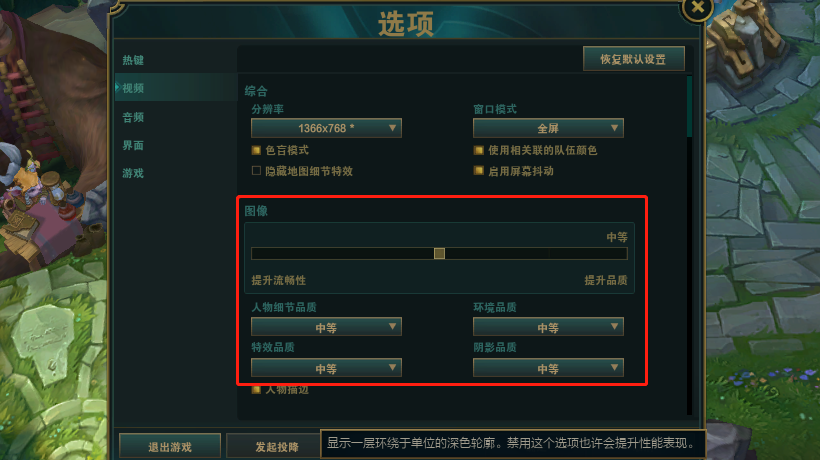Expand the 分辨率 1366x768 dropdown
This screenshot has height=460, width=820.
pyautogui.click(x=326, y=128)
